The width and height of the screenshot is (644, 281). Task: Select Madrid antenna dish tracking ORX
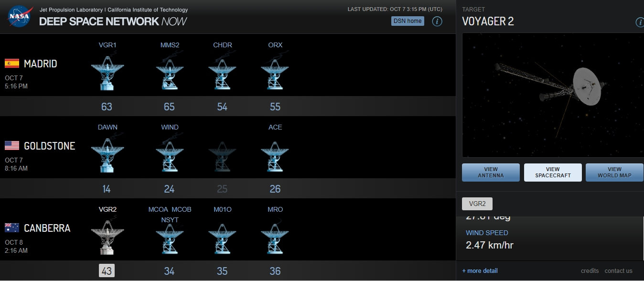pos(275,74)
